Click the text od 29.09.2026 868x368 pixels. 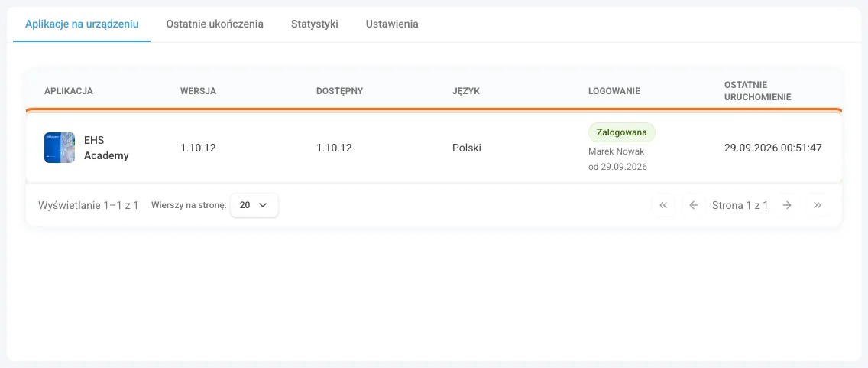617,166
